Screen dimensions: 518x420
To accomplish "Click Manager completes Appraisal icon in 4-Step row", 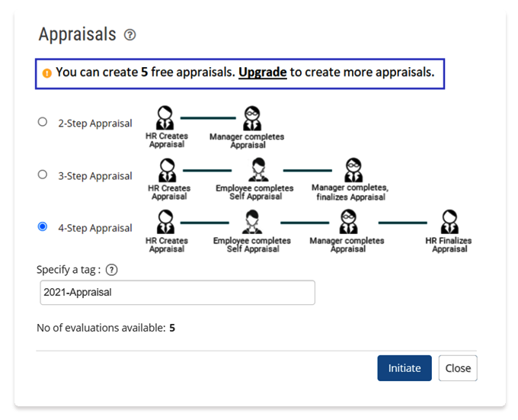I will tap(349, 222).
